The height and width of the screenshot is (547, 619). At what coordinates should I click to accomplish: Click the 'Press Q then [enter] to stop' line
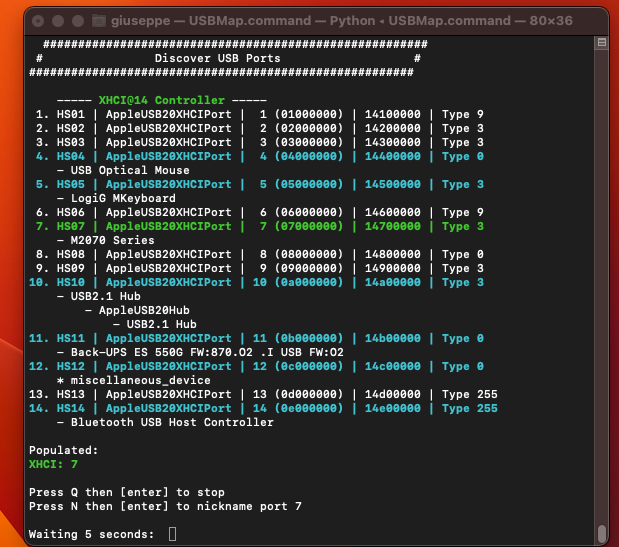click(126, 493)
